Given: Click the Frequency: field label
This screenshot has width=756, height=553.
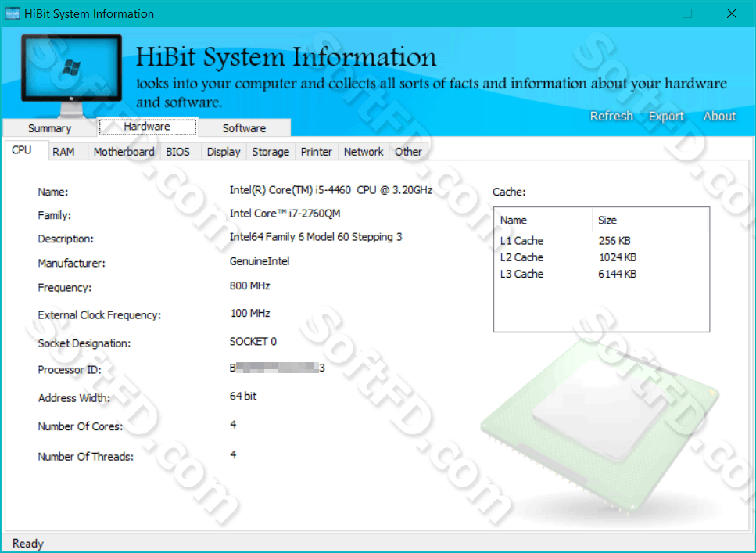Looking at the screenshot, I should tap(65, 288).
